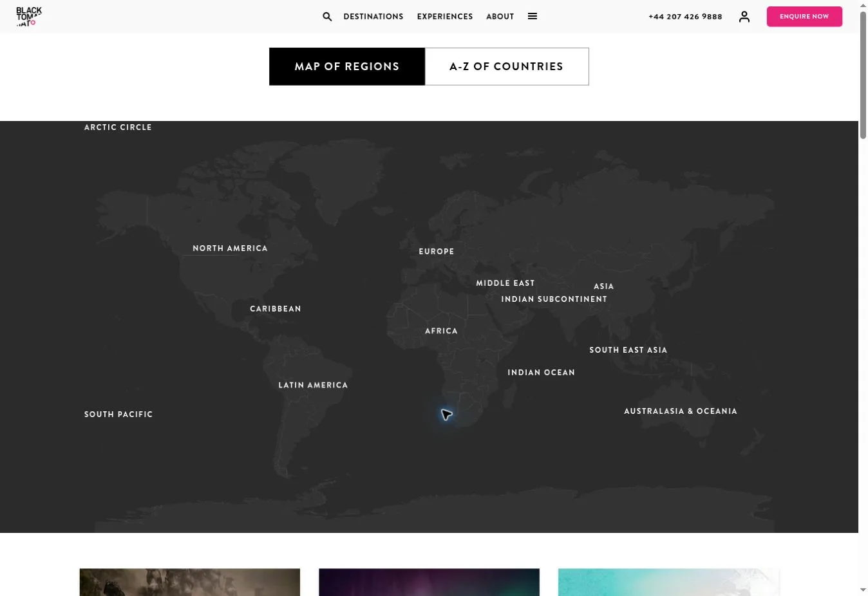
Task: Open Indian Subcontinent region
Action: coord(554,299)
